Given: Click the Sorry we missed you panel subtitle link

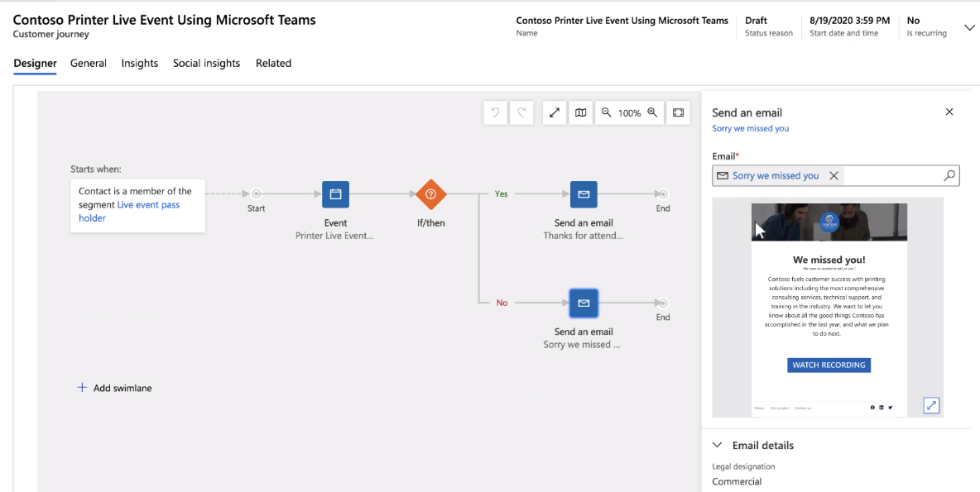Looking at the screenshot, I should point(750,129).
